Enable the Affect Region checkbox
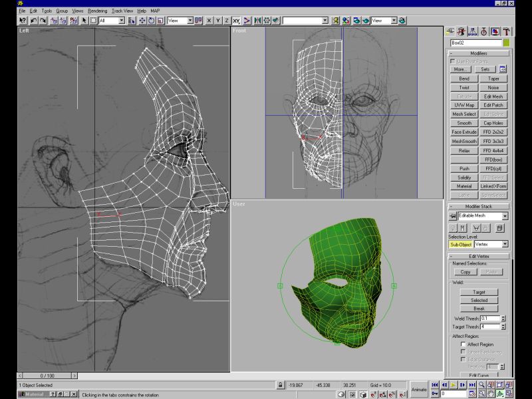This screenshot has height=399, width=532. [x=463, y=344]
